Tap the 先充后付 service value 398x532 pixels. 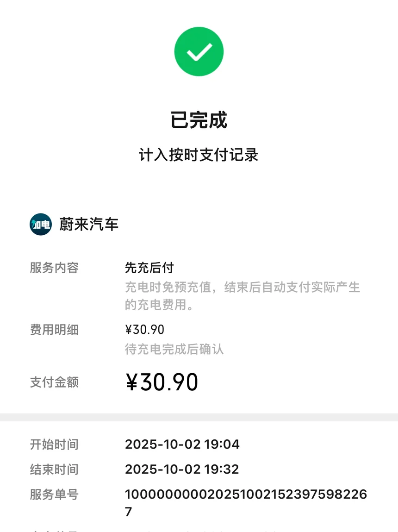pyautogui.click(x=149, y=268)
